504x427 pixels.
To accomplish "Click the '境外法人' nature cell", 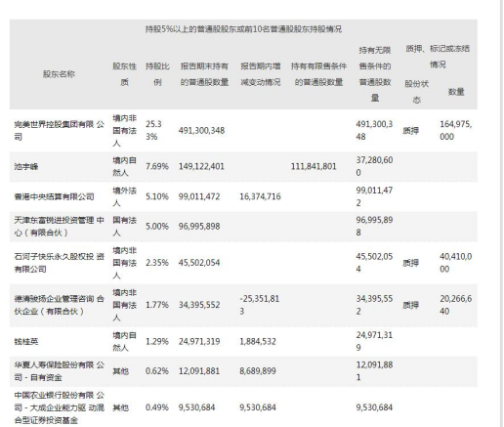I will point(124,196).
